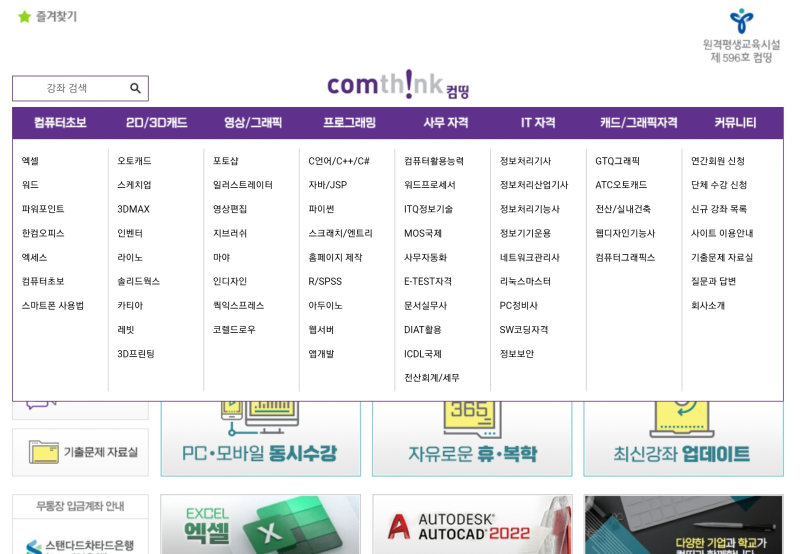
Task: Select 정보처리기사 certification link
Action: pyautogui.click(x=525, y=161)
